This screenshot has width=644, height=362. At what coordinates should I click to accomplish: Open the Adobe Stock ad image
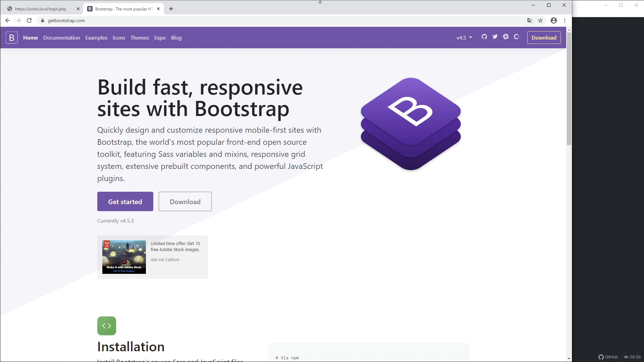pyautogui.click(x=124, y=257)
